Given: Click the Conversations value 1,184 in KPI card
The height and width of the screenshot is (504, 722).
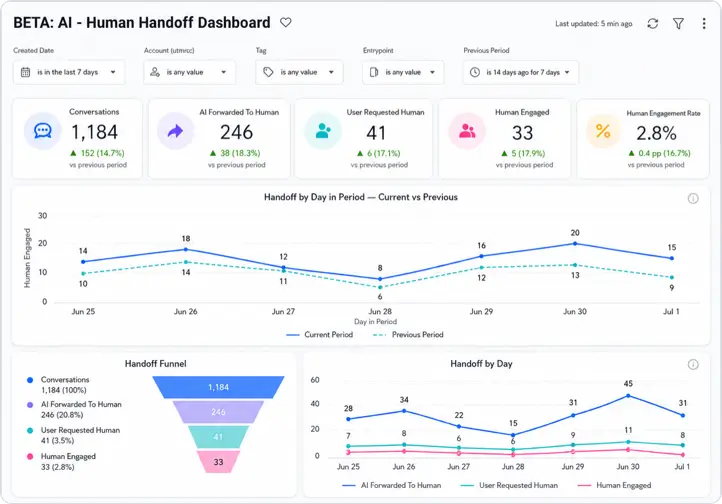Looking at the screenshot, I should [94, 132].
